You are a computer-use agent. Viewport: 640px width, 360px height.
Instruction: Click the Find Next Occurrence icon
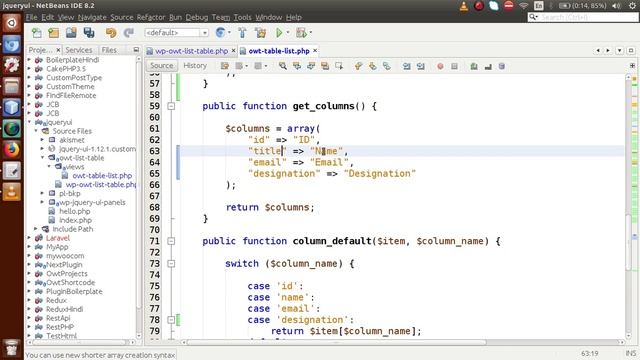click(311, 66)
